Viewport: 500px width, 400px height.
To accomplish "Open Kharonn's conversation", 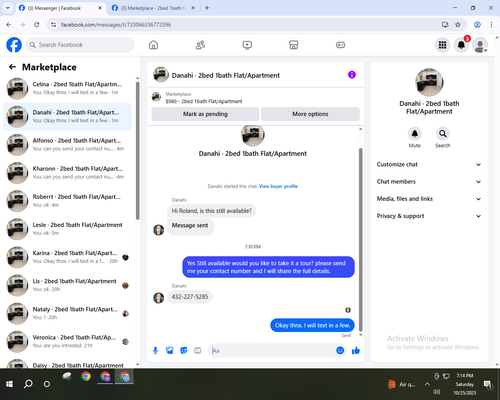I will (x=67, y=173).
